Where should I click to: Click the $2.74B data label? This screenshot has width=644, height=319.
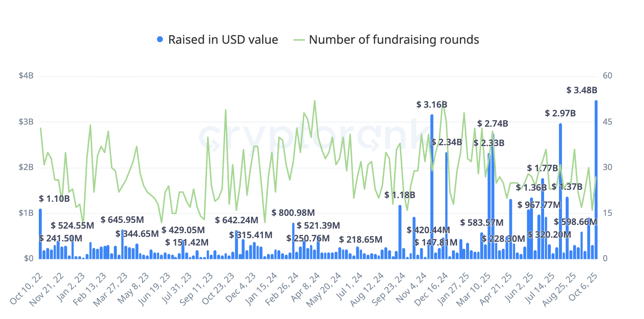point(492,123)
